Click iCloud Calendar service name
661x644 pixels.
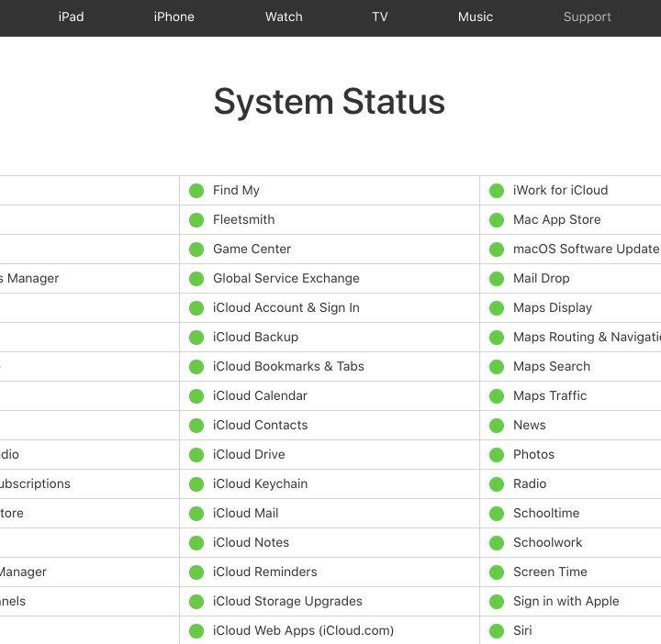click(x=260, y=396)
